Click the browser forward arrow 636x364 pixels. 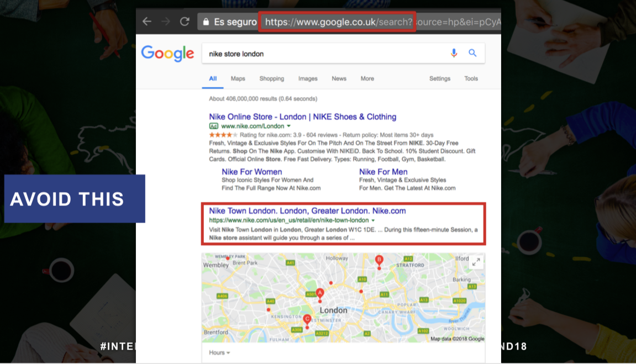point(165,22)
